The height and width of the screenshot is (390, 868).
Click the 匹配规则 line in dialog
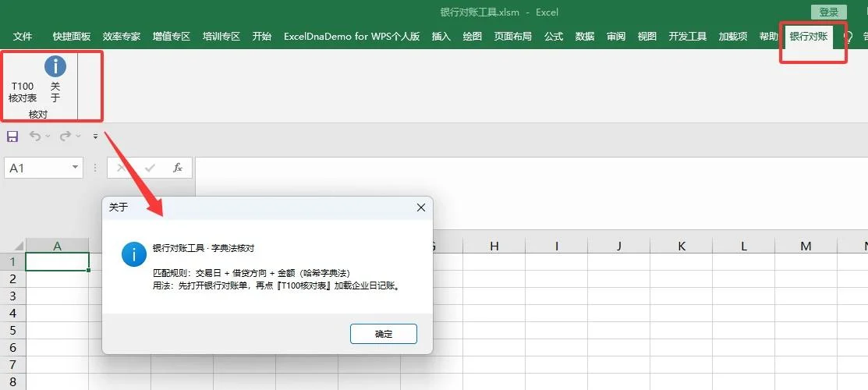point(251,273)
